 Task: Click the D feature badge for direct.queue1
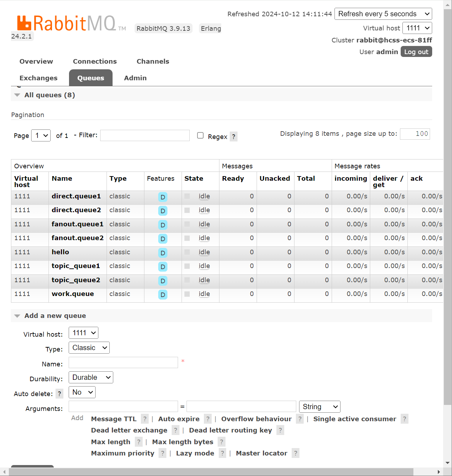coord(163,197)
